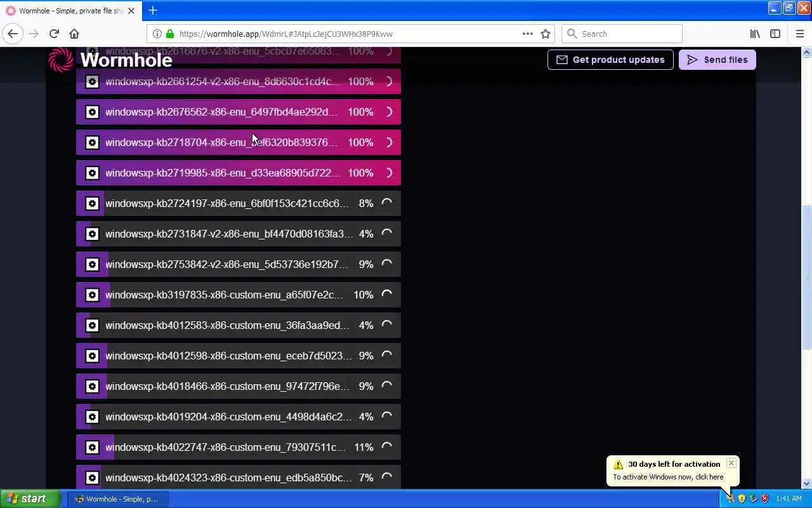Click file icon of kb2676562 row
Viewport: 812px width, 508px height.
[92, 112]
